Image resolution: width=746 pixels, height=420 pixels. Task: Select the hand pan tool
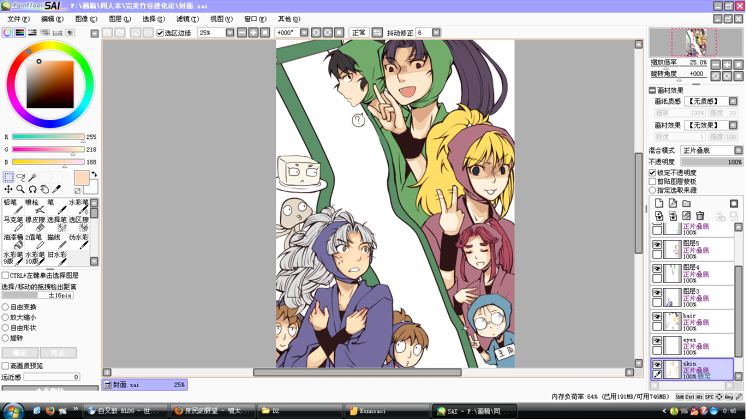click(44, 189)
